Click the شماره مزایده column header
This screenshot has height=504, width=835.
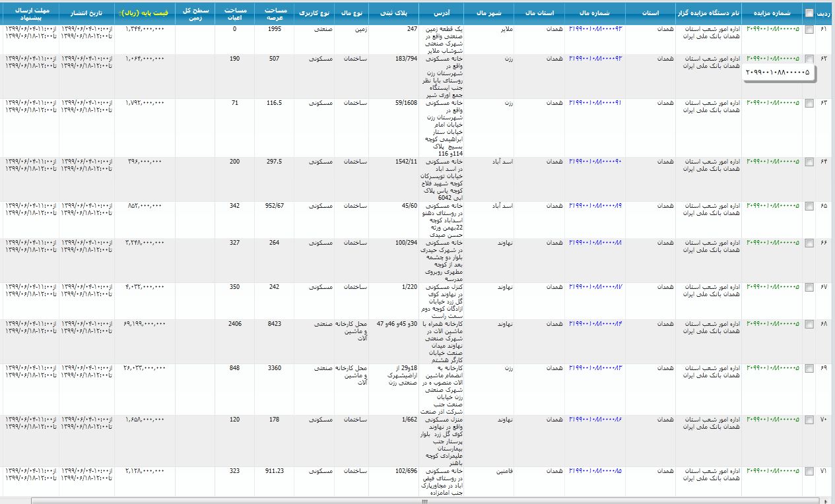(772, 13)
